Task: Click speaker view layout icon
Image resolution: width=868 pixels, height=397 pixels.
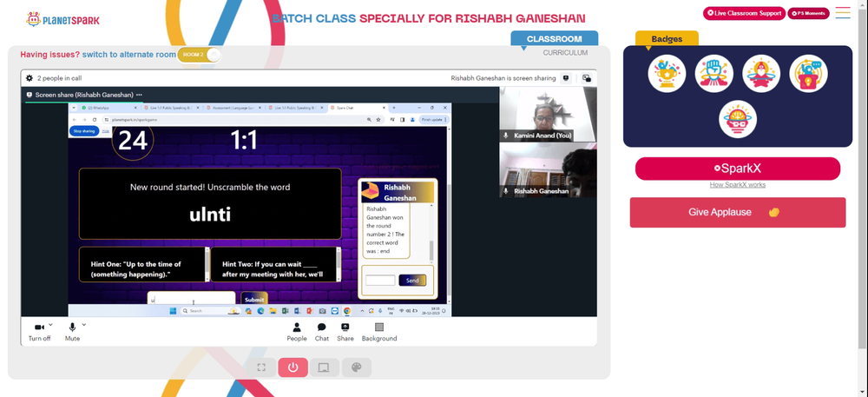Action: 566,78
